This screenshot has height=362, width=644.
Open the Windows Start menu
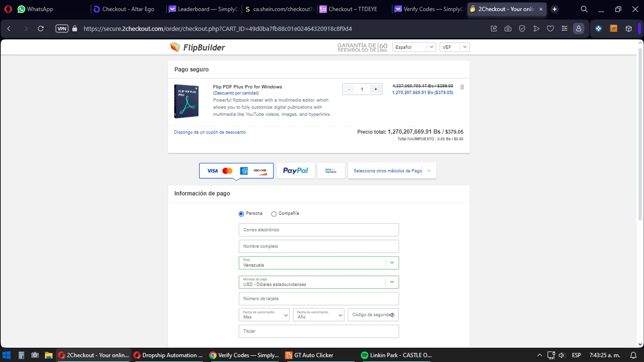[x=6, y=355]
